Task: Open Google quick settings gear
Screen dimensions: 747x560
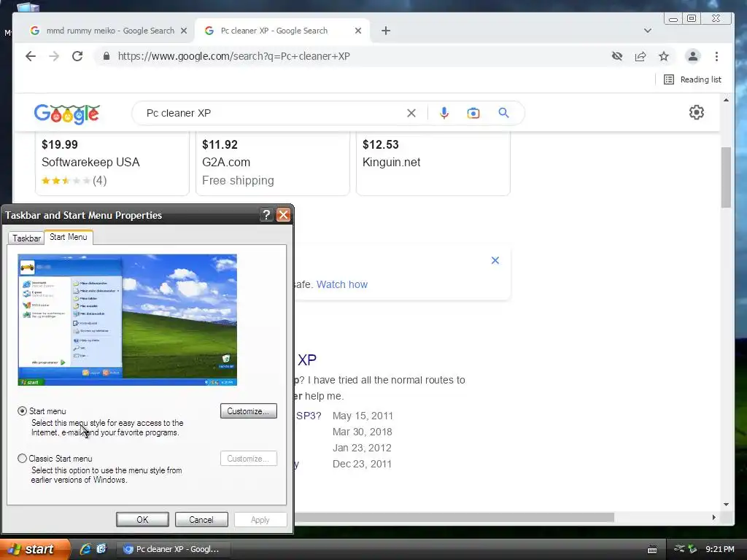Action: pyautogui.click(x=697, y=112)
